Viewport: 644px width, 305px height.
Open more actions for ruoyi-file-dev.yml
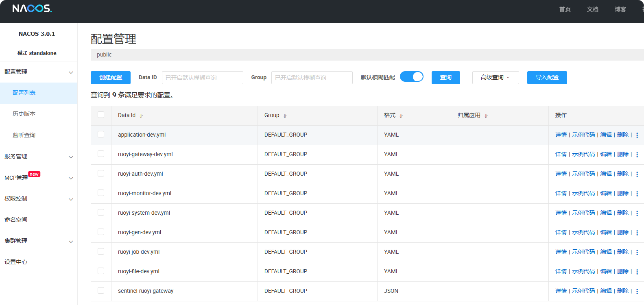(x=637, y=272)
